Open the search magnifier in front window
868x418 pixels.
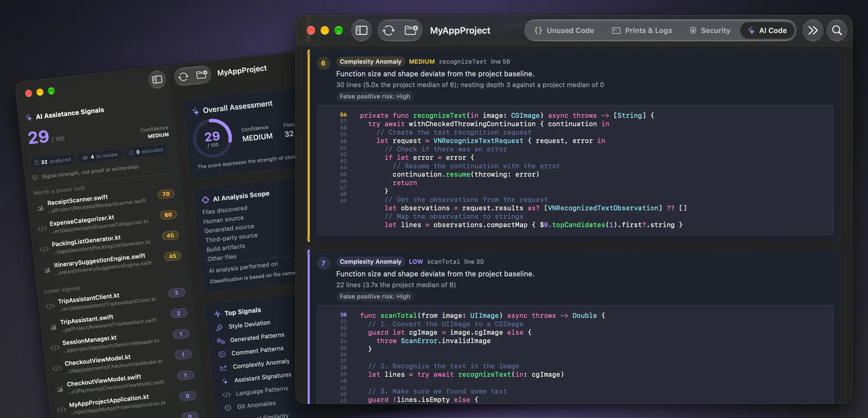tap(837, 30)
